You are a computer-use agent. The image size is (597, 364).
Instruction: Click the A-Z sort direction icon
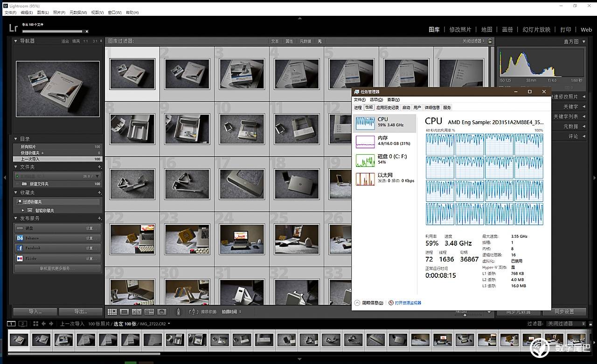(194, 312)
